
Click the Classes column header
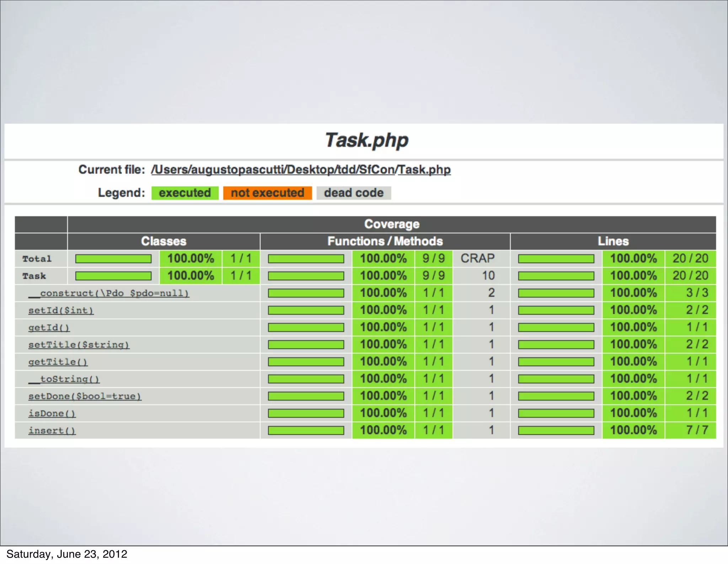(x=164, y=241)
